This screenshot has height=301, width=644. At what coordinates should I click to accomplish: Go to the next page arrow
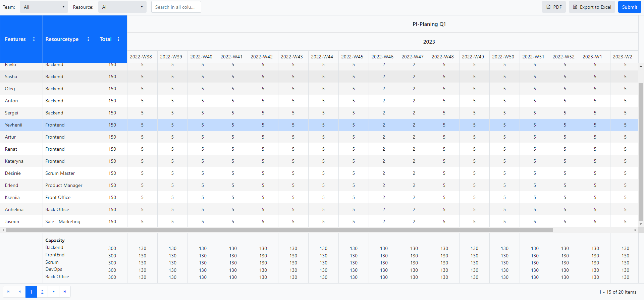54,292
